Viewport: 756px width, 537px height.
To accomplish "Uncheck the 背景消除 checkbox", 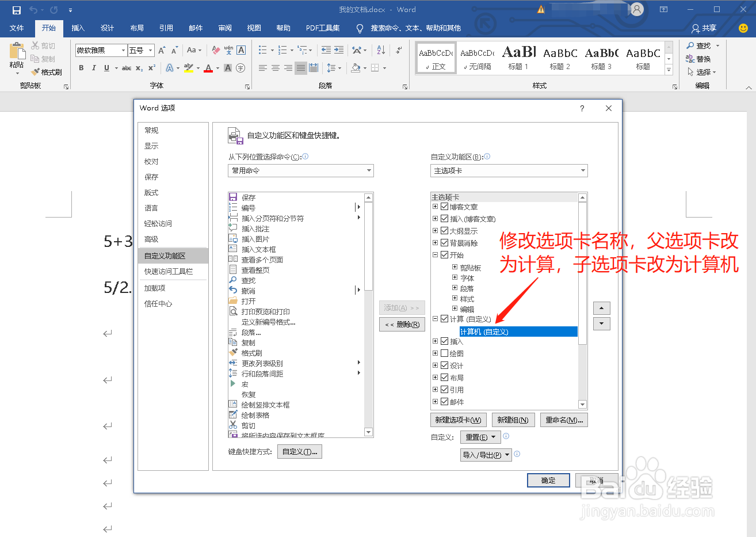I will tap(445, 243).
